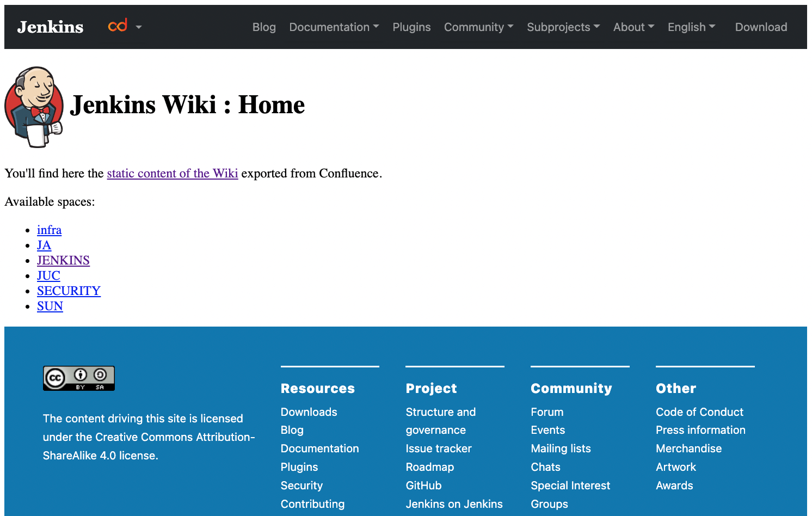Viewport: 812px width, 516px height.
Task: Expand the CD Foundation dropdown arrow
Action: (x=139, y=27)
